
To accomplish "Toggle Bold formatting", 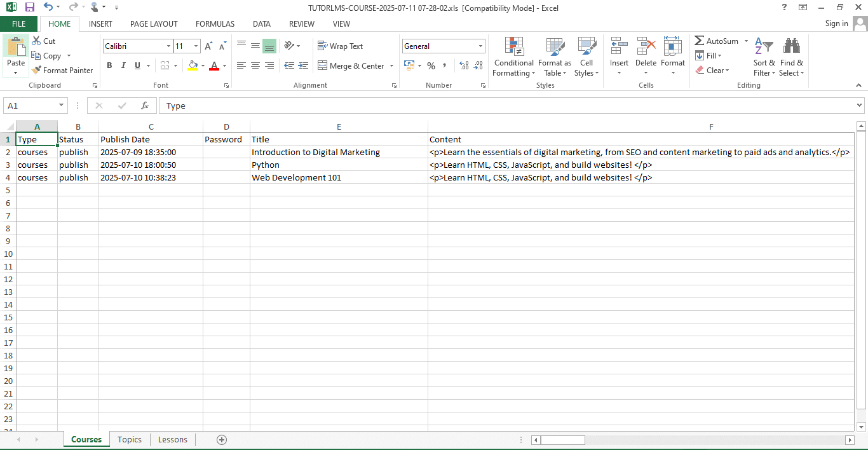I will point(109,65).
